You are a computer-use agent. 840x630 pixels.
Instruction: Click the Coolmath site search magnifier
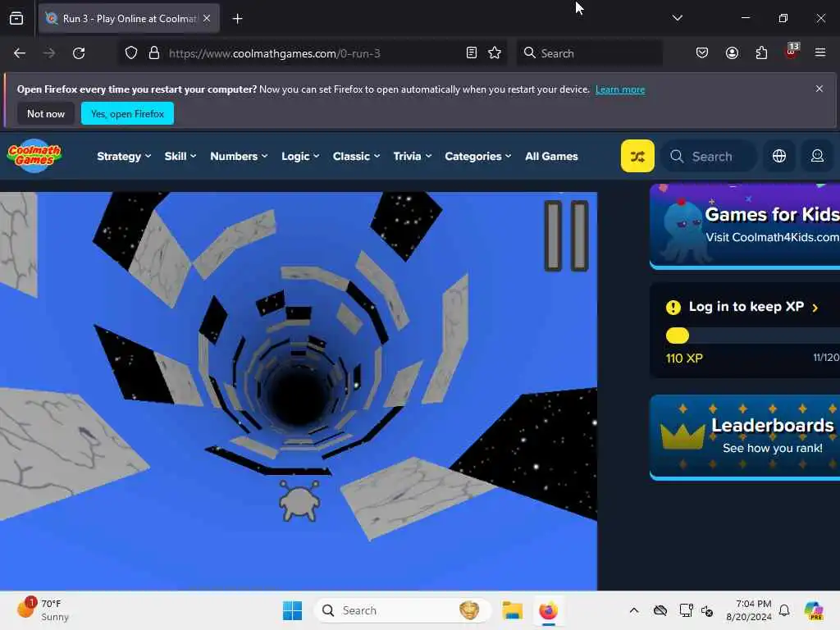click(x=677, y=157)
